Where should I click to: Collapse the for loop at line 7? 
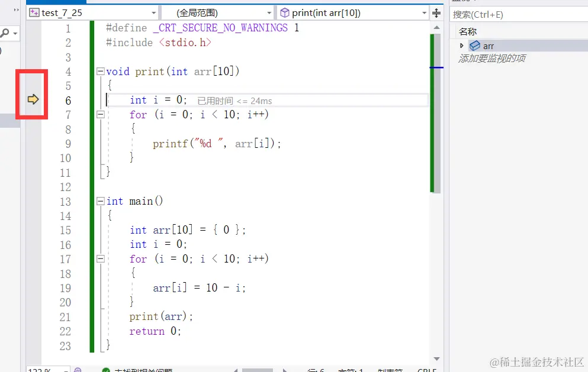click(100, 114)
